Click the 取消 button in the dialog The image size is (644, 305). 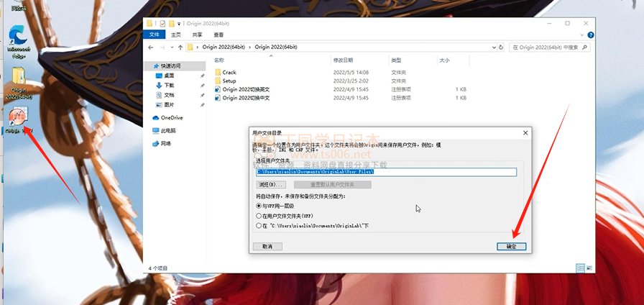tap(267, 247)
